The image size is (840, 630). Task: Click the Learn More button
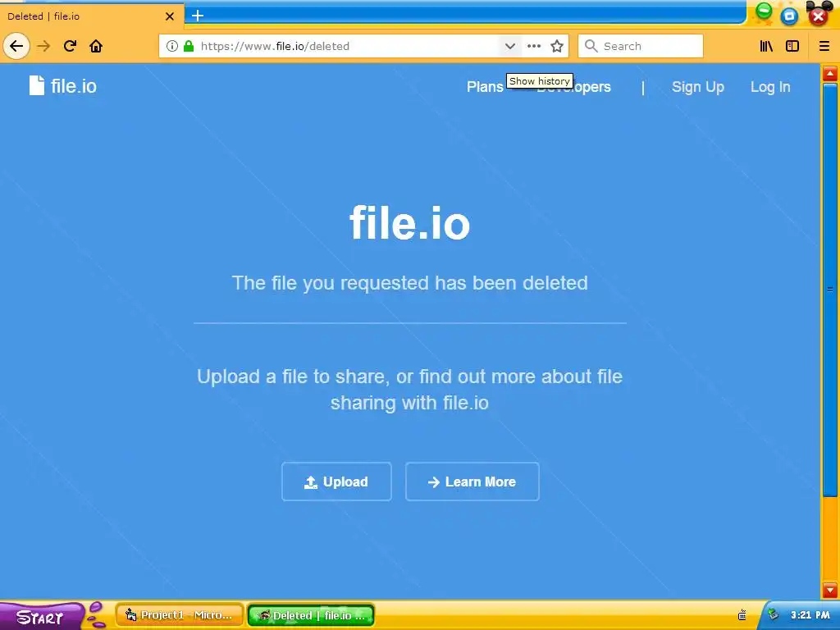click(472, 482)
